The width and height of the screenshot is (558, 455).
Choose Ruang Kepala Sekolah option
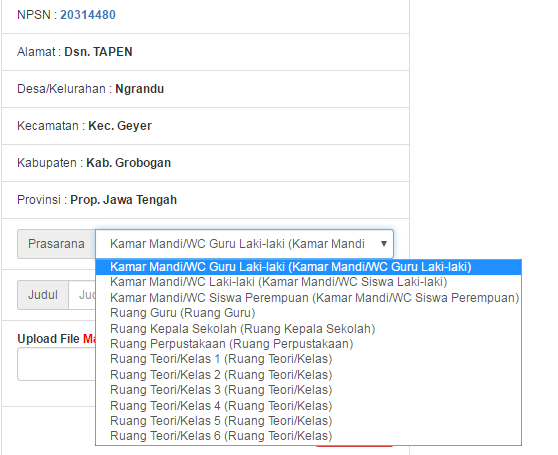coord(309,328)
